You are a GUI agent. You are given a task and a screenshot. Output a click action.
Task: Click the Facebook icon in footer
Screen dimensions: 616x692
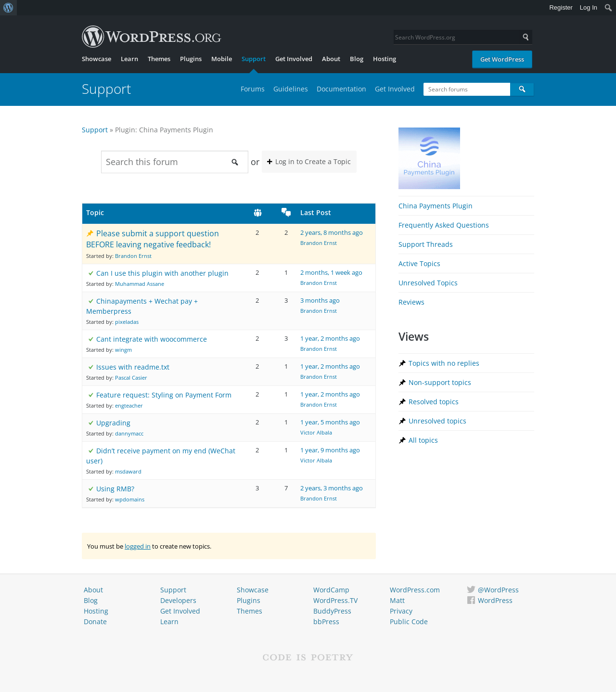point(471,600)
